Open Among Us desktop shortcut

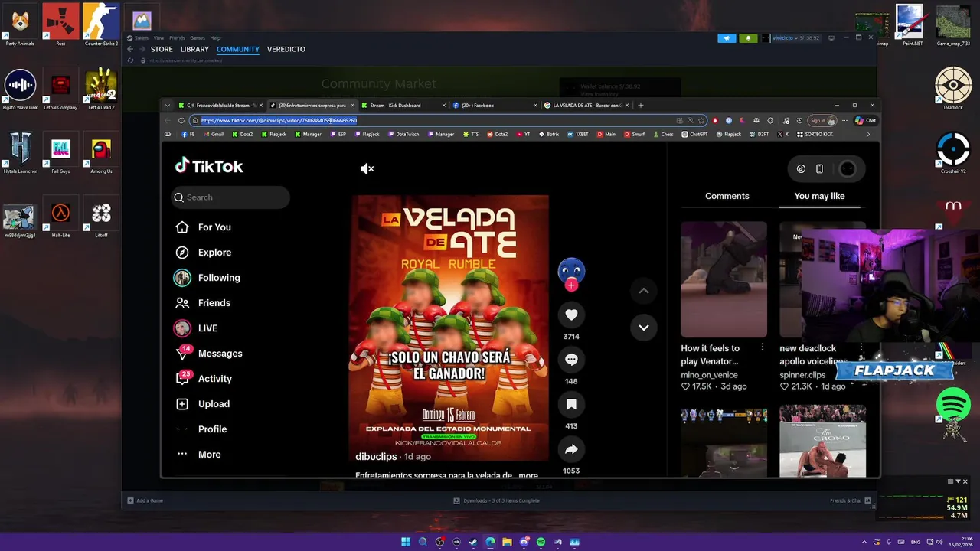click(x=101, y=152)
